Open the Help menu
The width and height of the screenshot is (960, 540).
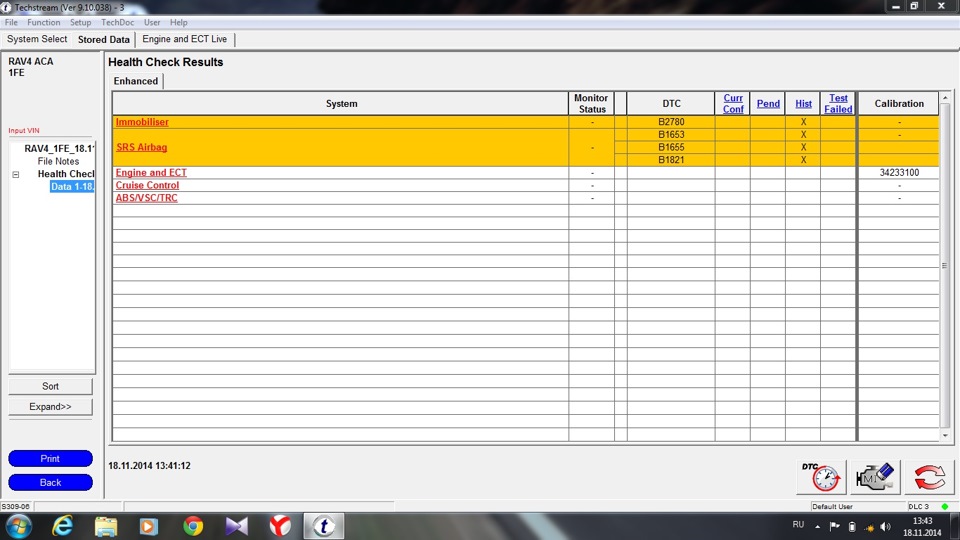179,22
